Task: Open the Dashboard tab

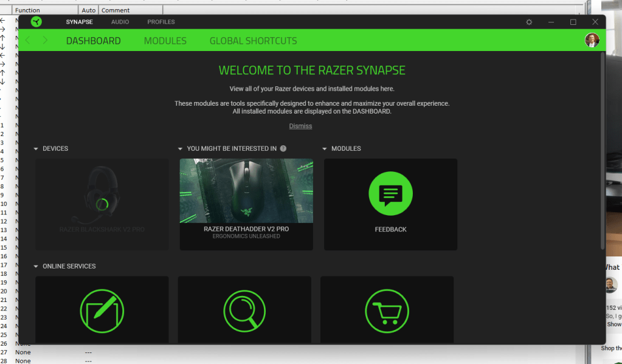Action: 93,41
